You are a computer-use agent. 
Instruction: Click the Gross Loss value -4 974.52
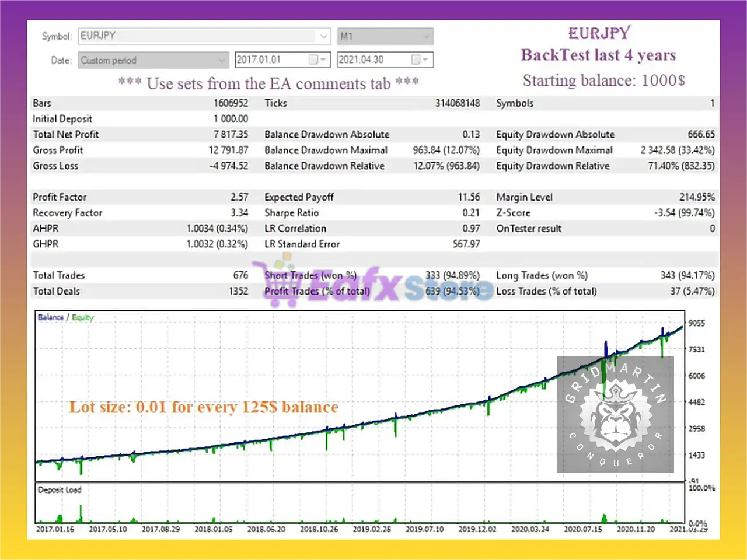point(229,166)
